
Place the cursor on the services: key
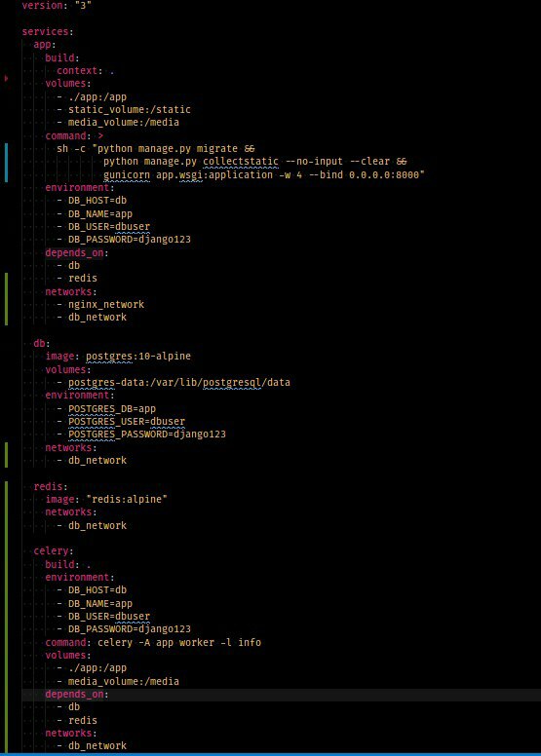click(48, 32)
